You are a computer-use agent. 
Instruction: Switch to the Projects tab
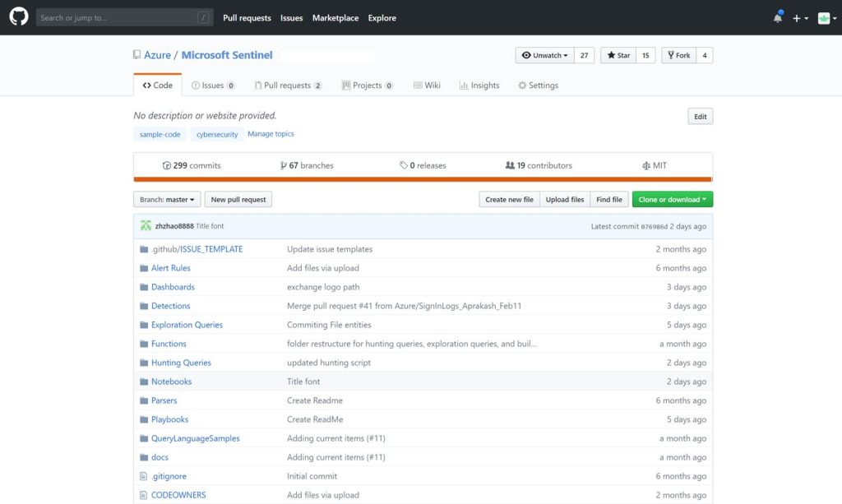pos(368,85)
